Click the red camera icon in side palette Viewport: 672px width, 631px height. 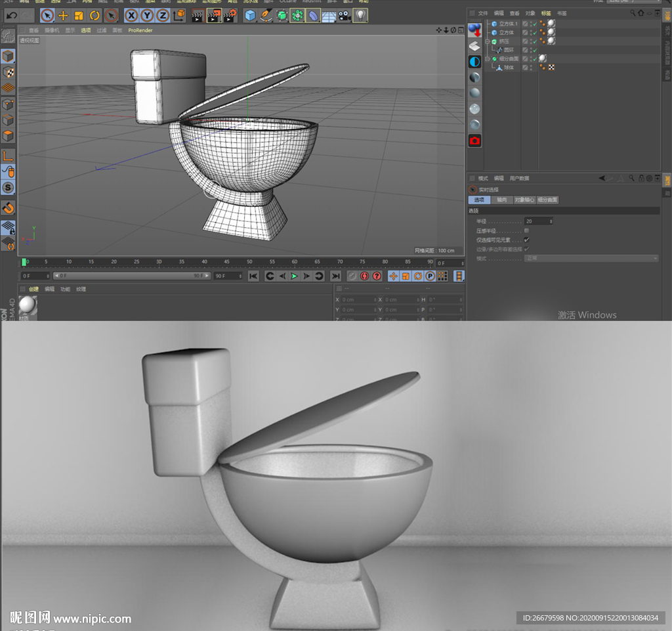(x=474, y=141)
